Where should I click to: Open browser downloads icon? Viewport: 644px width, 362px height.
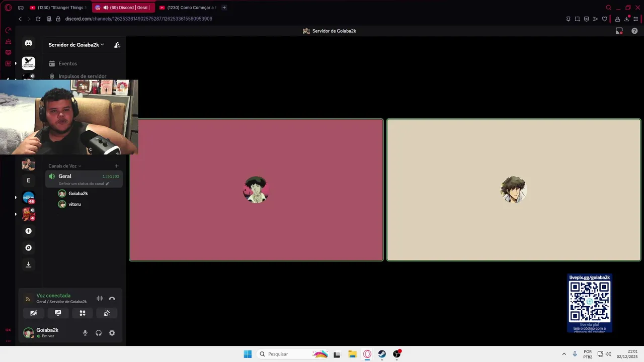click(627, 19)
